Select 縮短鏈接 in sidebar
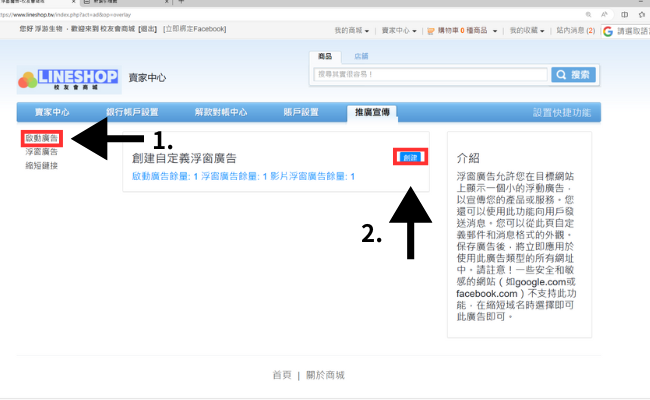This screenshot has height=400, width=650. click(x=41, y=166)
